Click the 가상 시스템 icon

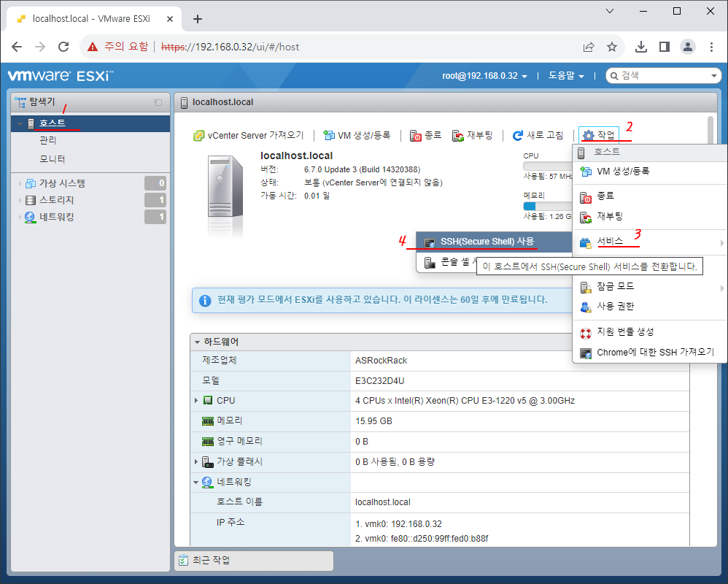click(31, 183)
